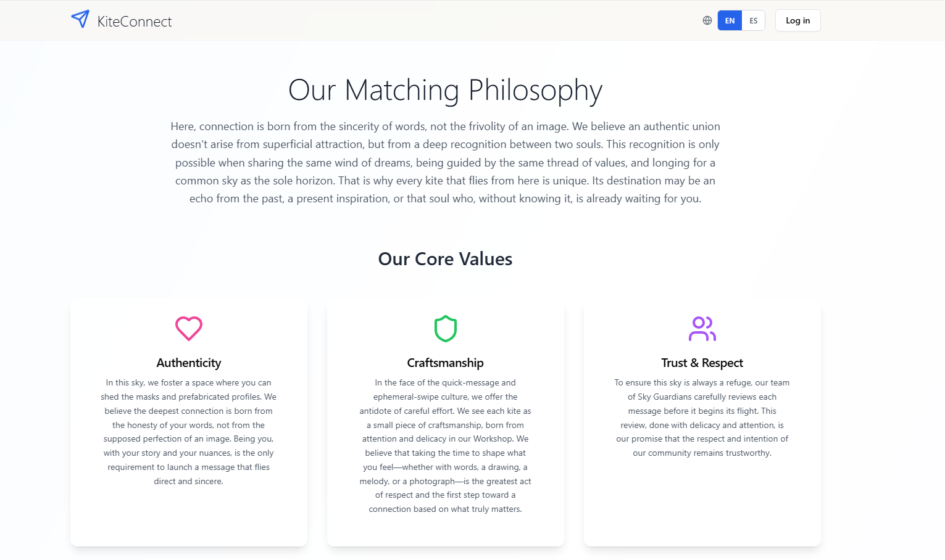Click the Craftsmanship card description text

pyautogui.click(x=446, y=445)
